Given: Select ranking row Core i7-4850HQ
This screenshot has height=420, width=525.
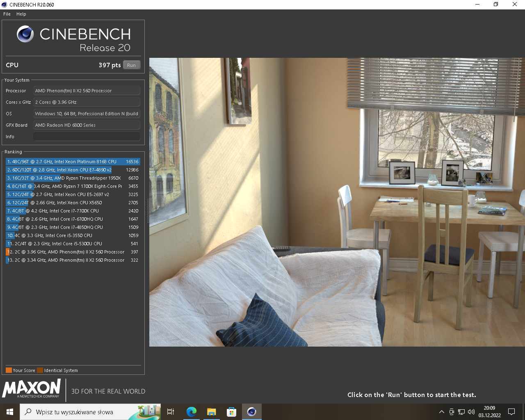Looking at the screenshot, I should 73,227.
